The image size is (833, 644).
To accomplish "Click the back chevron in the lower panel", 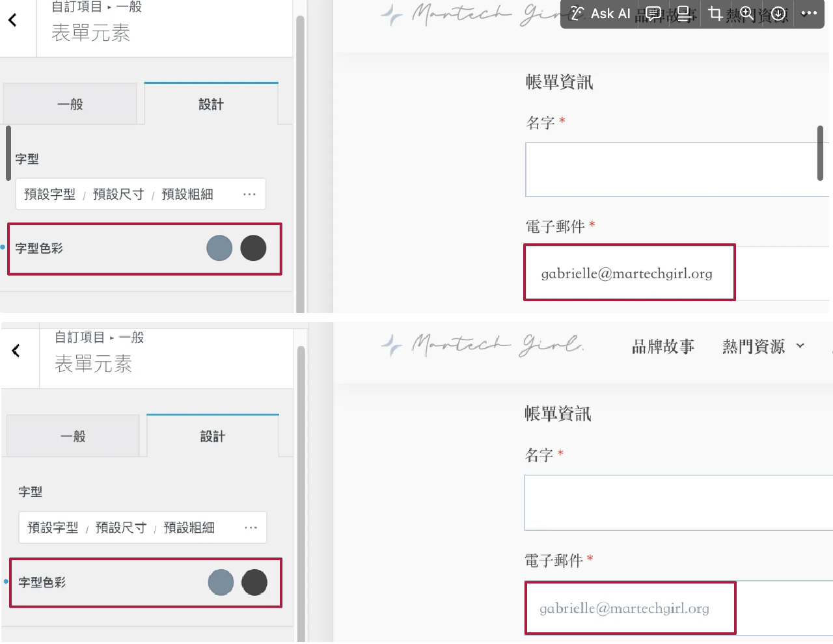I will pos(14,351).
